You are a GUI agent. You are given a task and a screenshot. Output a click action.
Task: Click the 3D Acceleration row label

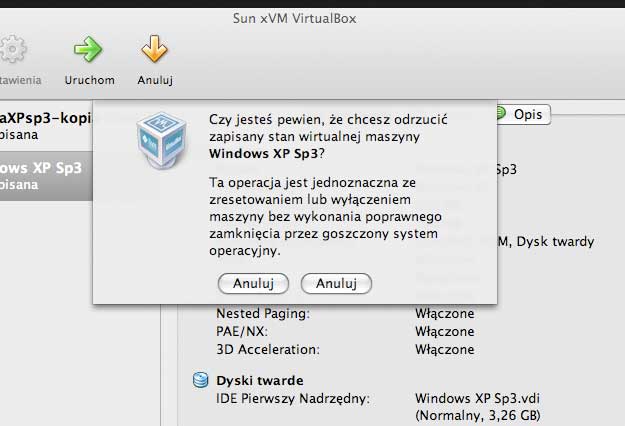(x=267, y=349)
